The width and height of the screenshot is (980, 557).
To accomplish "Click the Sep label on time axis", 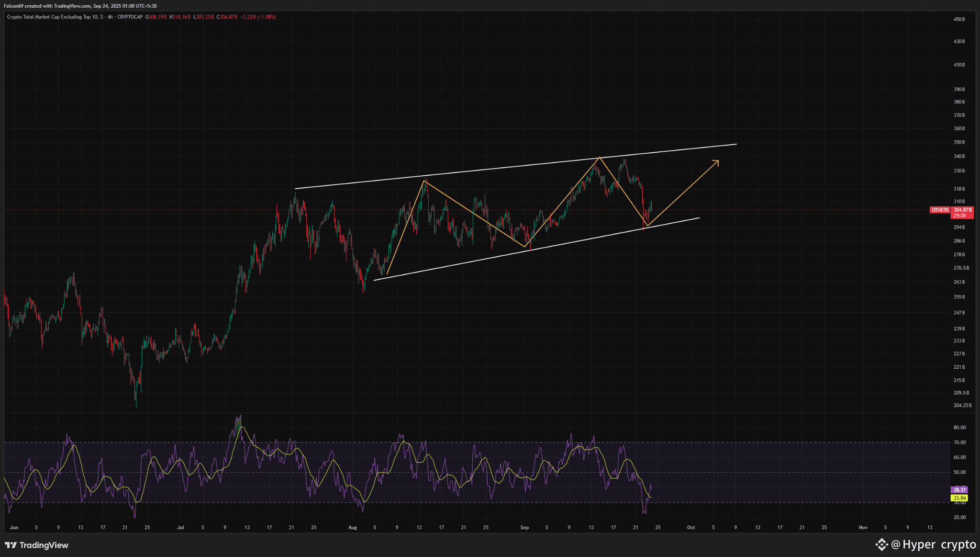I will (524, 527).
